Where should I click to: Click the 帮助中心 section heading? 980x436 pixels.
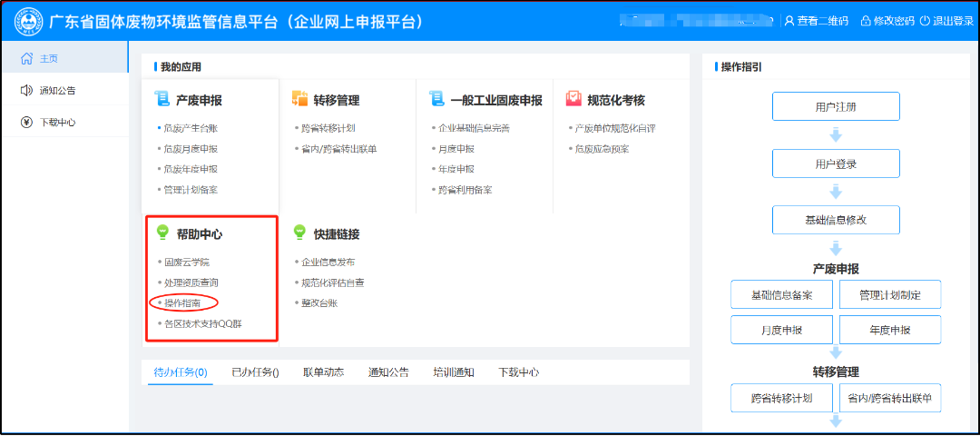200,234
